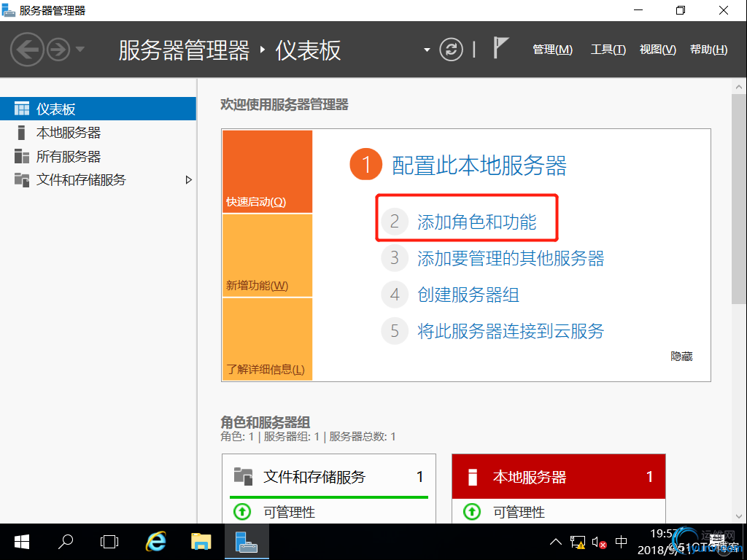Click 可管理性 under 本地服务器 tile
Viewport: 747px width, 560px height.
click(519, 513)
